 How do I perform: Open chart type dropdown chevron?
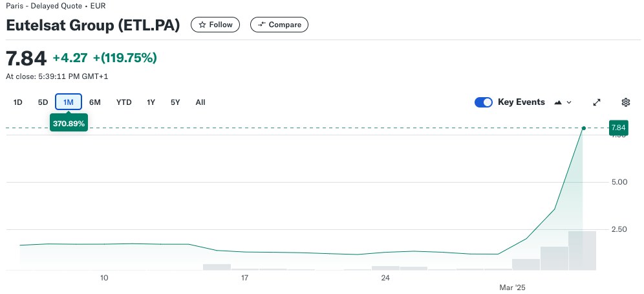pyautogui.click(x=569, y=102)
